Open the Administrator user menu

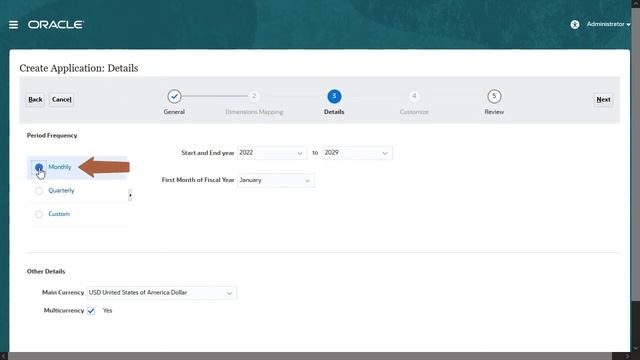[x=608, y=24]
